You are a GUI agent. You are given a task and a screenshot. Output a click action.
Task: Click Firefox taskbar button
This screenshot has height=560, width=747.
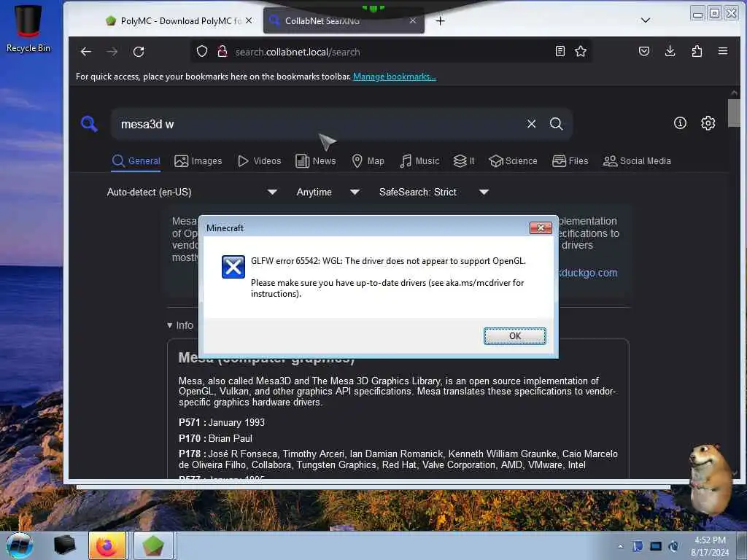point(107,545)
